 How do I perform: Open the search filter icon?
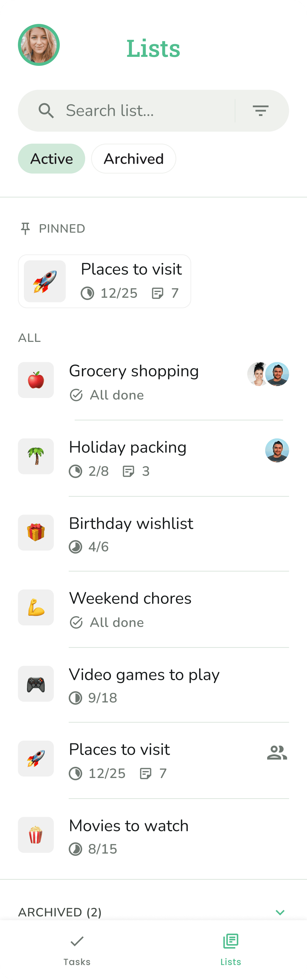point(261,110)
